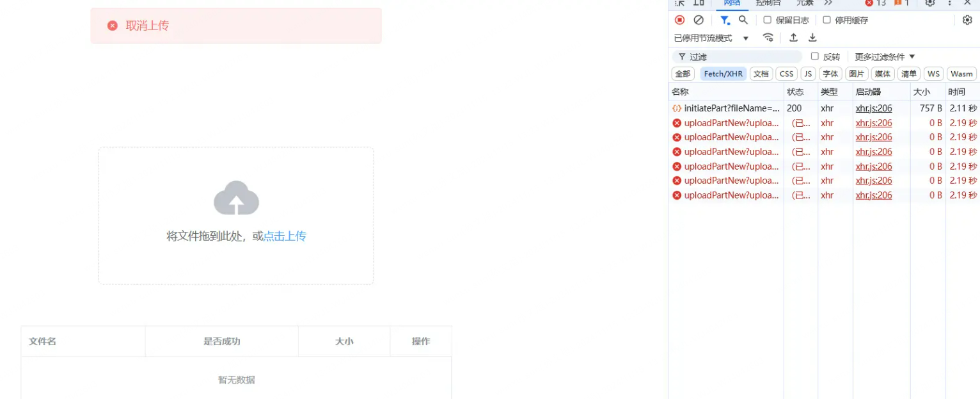Sort requests by 大小 column in DevTools
The width and height of the screenshot is (980, 399).
point(928,92)
